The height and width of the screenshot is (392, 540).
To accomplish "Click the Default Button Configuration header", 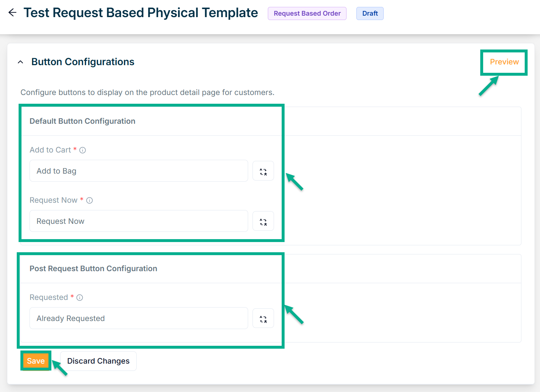I will [82, 121].
